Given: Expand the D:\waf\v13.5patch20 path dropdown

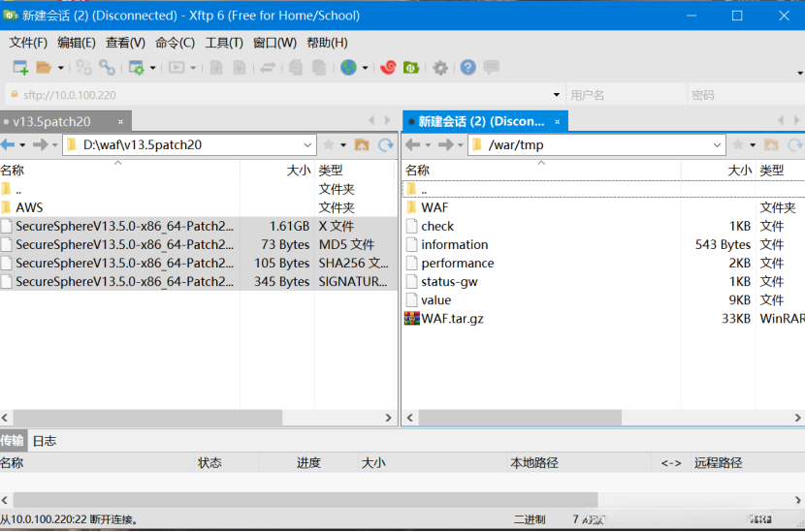Looking at the screenshot, I should 307,145.
